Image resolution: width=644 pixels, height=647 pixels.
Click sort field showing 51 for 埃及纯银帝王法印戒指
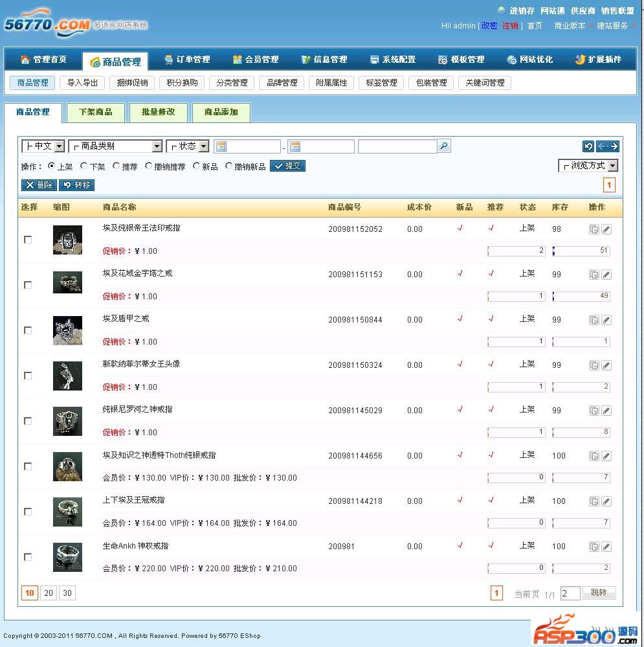581,251
